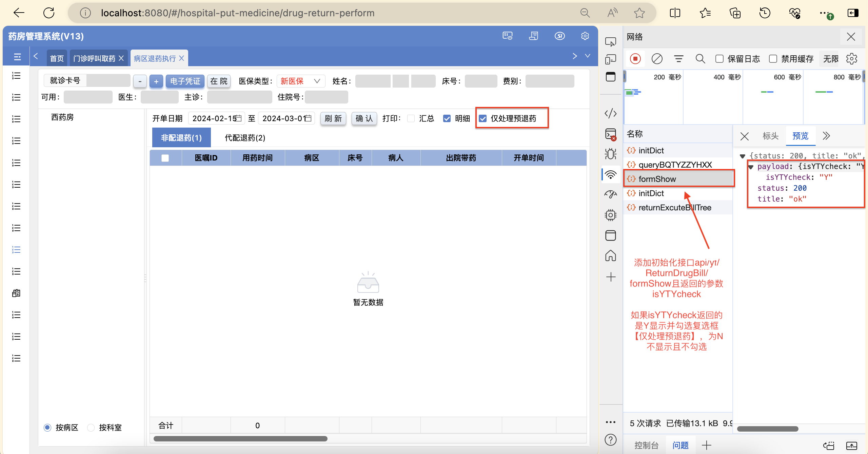This screenshot has width=868, height=454.
Task: Click the record network log button
Action: (x=635, y=59)
